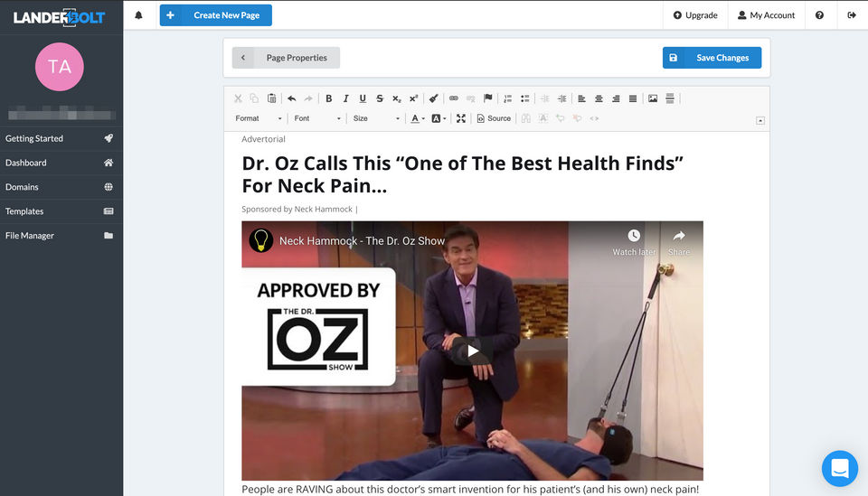Click the Save Changes button
Screen dimensions: 868x496
click(712, 58)
